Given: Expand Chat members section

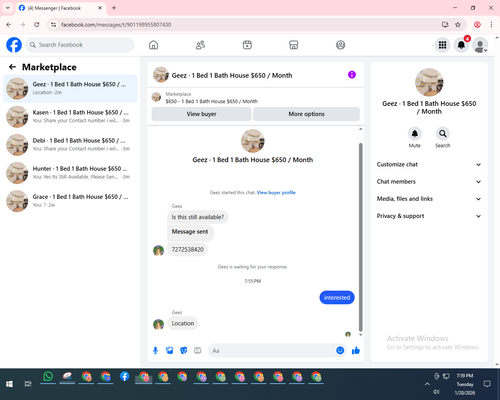Looking at the screenshot, I should (429, 182).
